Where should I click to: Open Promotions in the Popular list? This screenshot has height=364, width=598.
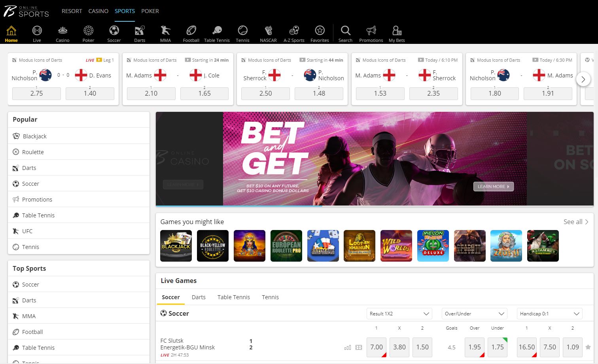(79, 199)
